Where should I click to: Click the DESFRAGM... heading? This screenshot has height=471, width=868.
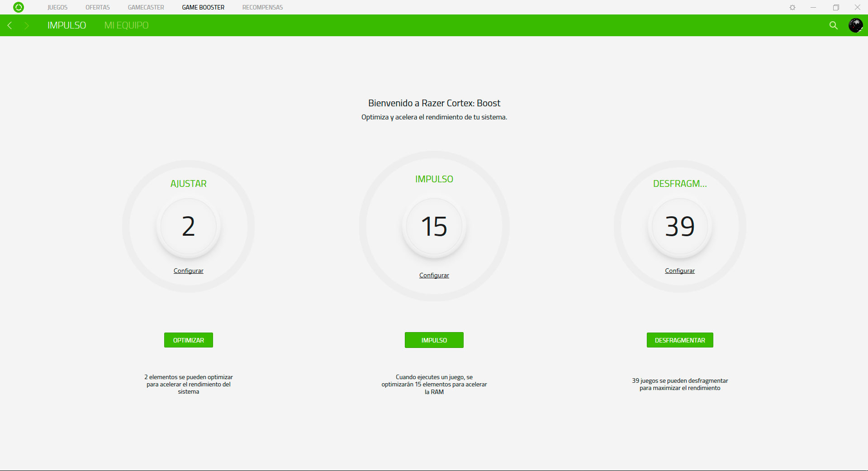[x=680, y=184]
